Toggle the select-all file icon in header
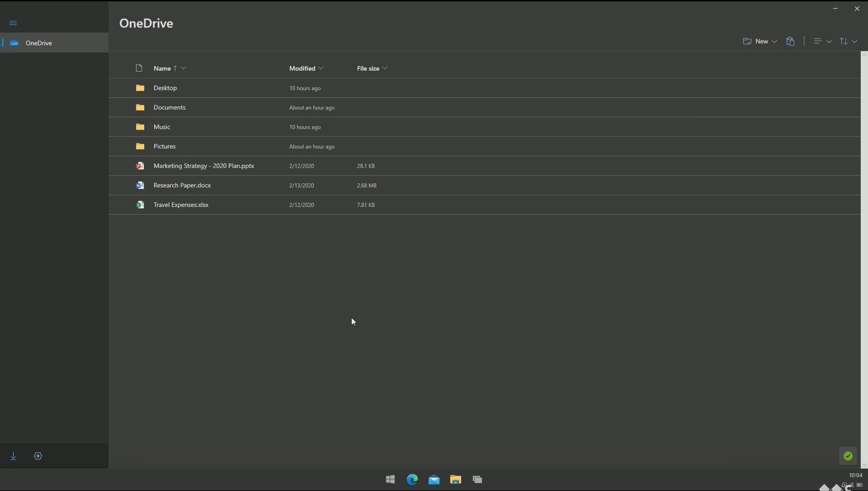The image size is (868, 491). click(x=139, y=68)
